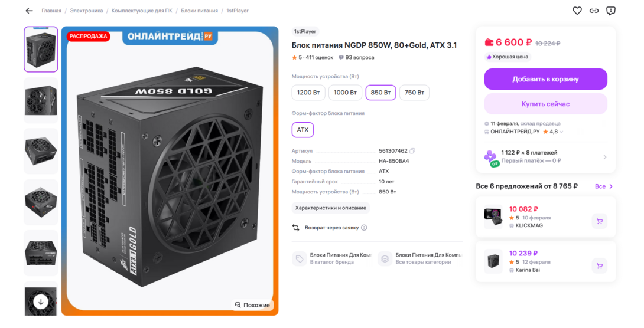The image size is (644, 328).
Task: Select the 1200 Вт power option
Action: 308,93
